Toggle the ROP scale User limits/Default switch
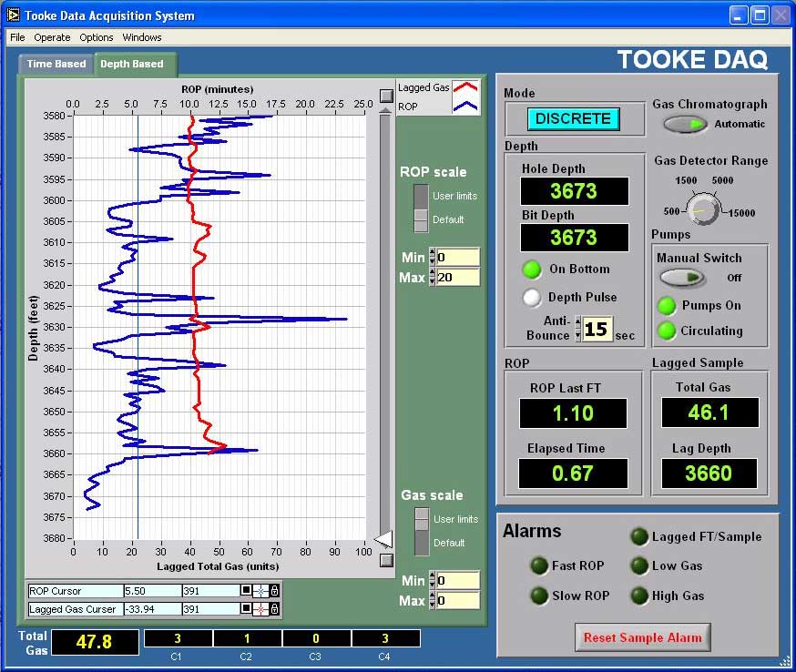 pyautogui.click(x=421, y=209)
